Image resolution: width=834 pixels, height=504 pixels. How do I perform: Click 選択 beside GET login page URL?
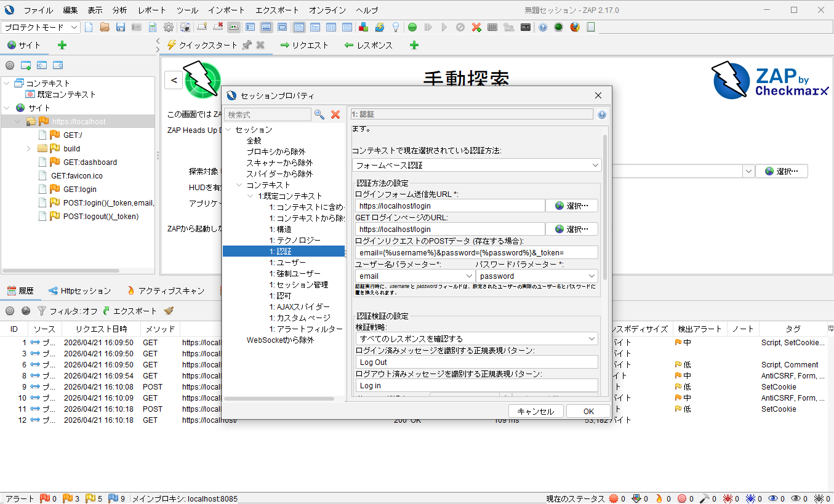pos(572,229)
